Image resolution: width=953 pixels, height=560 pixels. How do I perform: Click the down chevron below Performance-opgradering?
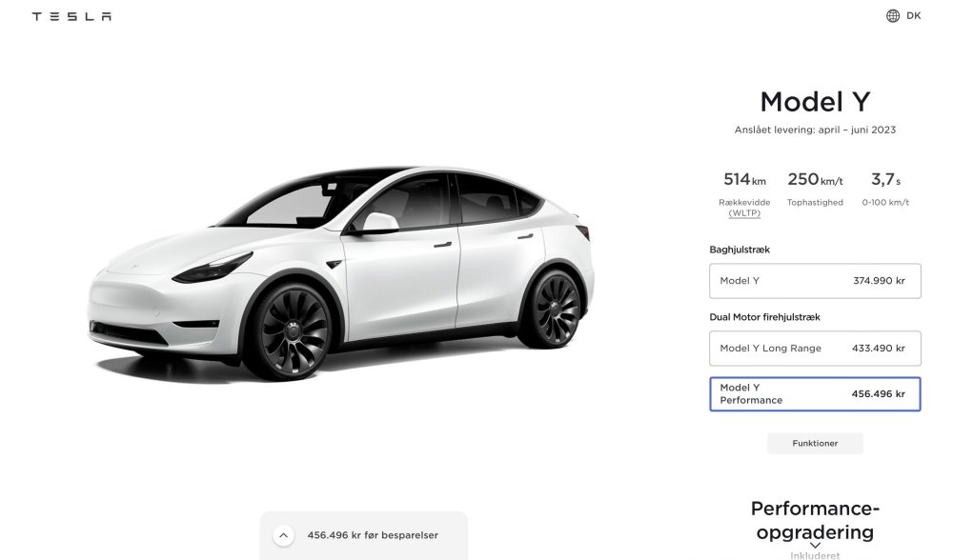815,546
